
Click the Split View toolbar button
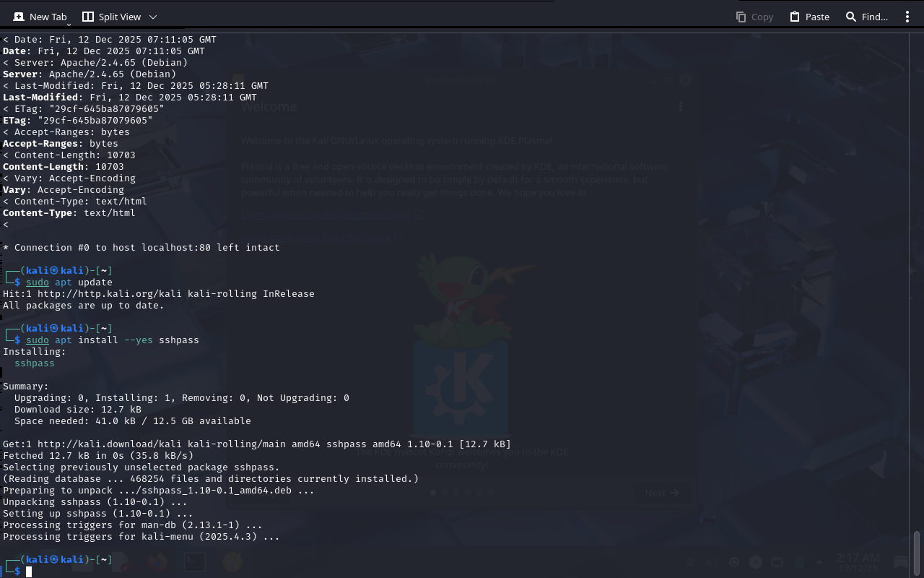[x=111, y=17]
